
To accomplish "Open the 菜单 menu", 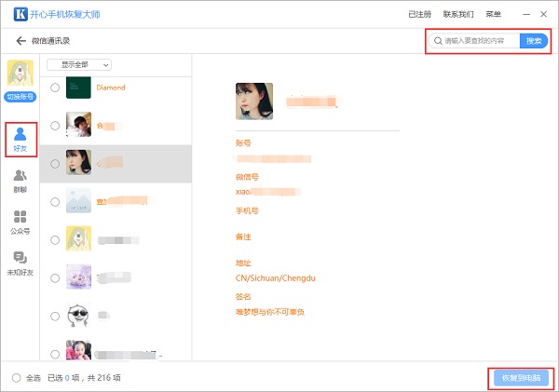I will coord(494,14).
